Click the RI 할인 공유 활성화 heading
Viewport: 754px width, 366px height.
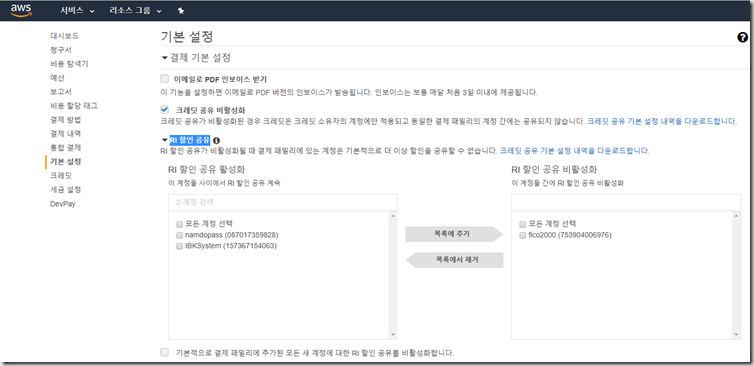click(x=208, y=169)
